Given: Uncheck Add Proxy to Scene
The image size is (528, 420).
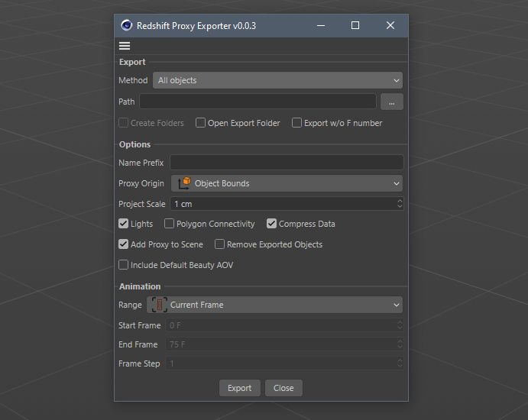Looking at the screenshot, I should pyautogui.click(x=123, y=244).
